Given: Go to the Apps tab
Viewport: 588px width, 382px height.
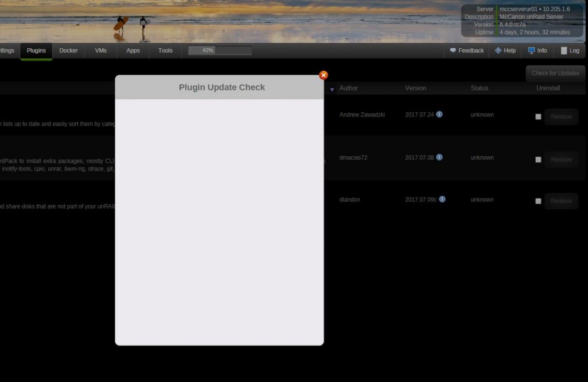Looking at the screenshot, I should coord(133,51).
